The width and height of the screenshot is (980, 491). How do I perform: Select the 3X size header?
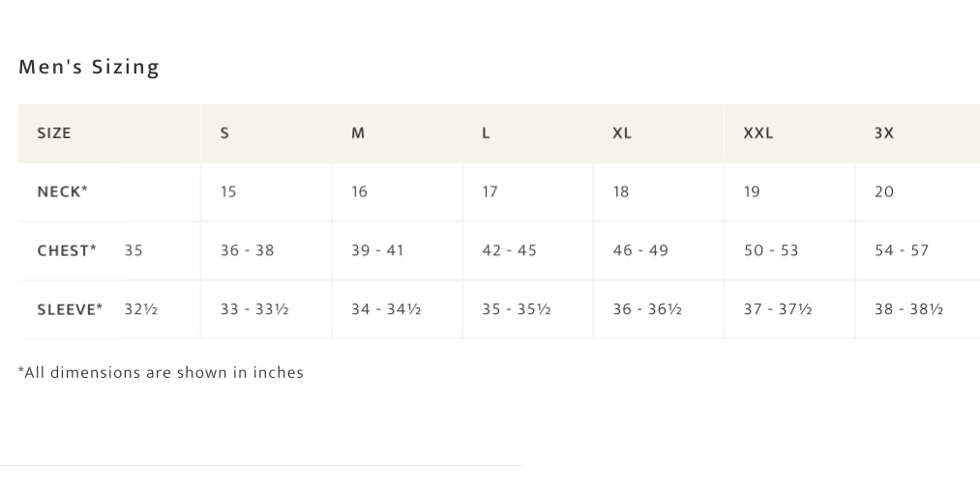point(884,133)
